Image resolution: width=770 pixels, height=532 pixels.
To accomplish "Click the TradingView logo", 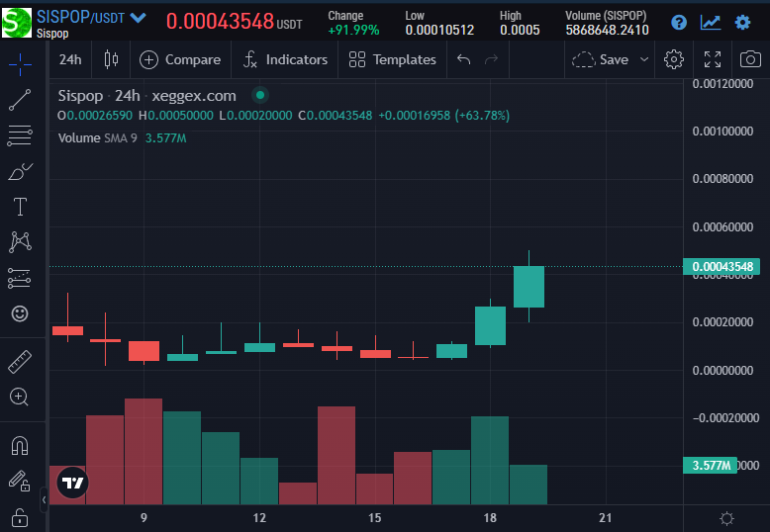I will point(72,483).
